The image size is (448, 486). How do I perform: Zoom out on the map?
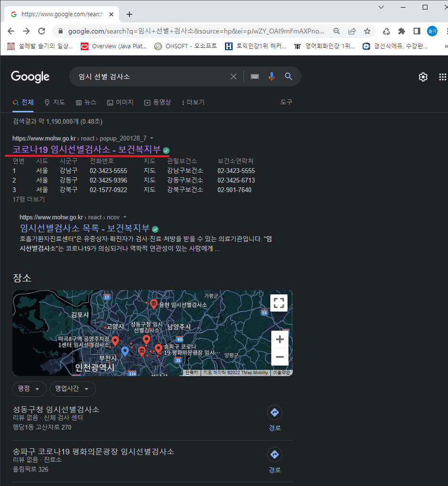280,357
